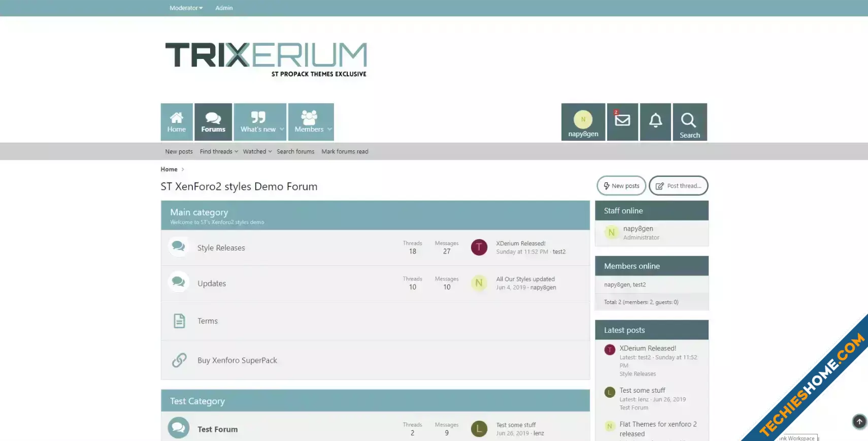Click the New posts button
The image size is (868, 441).
(621, 186)
